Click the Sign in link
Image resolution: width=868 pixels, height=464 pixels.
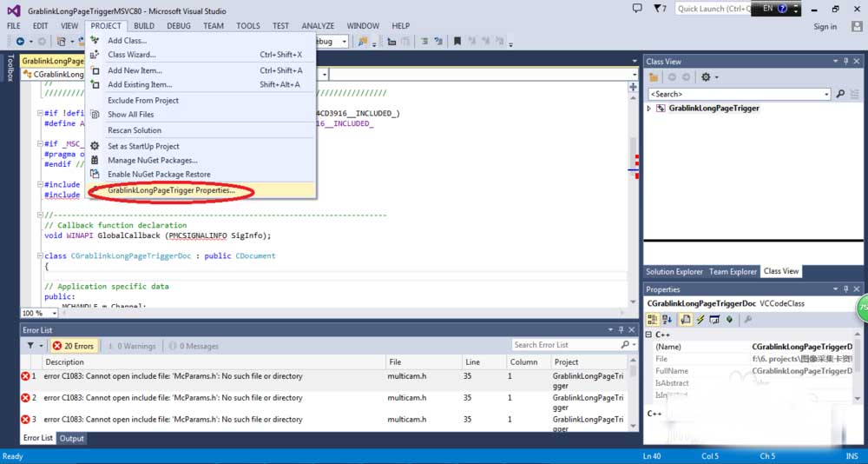click(825, 27)
